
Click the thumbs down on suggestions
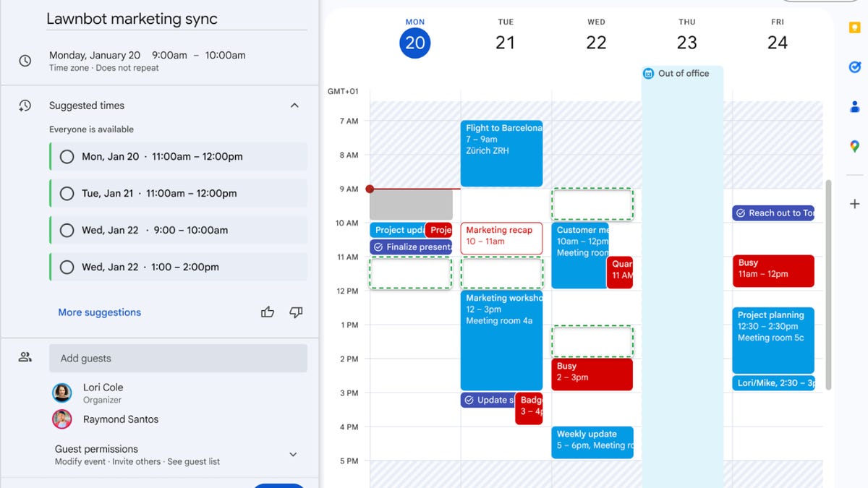point(295,312)
